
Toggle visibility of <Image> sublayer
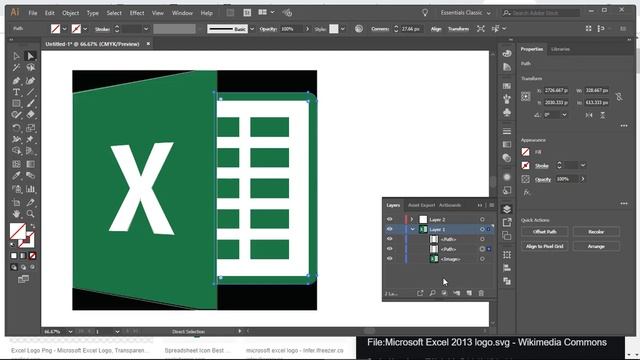coord(389,259)
